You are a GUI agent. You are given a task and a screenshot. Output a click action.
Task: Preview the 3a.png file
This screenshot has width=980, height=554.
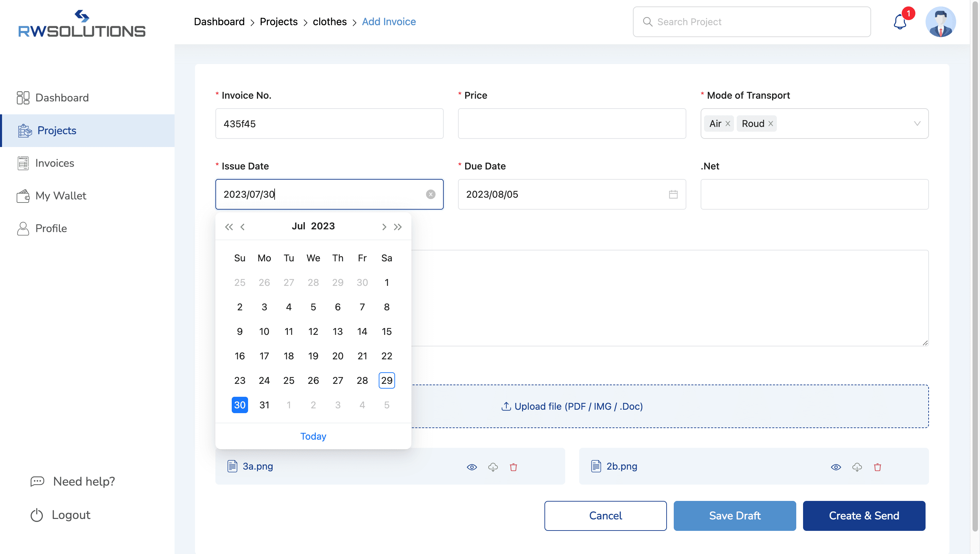[472, 467]
